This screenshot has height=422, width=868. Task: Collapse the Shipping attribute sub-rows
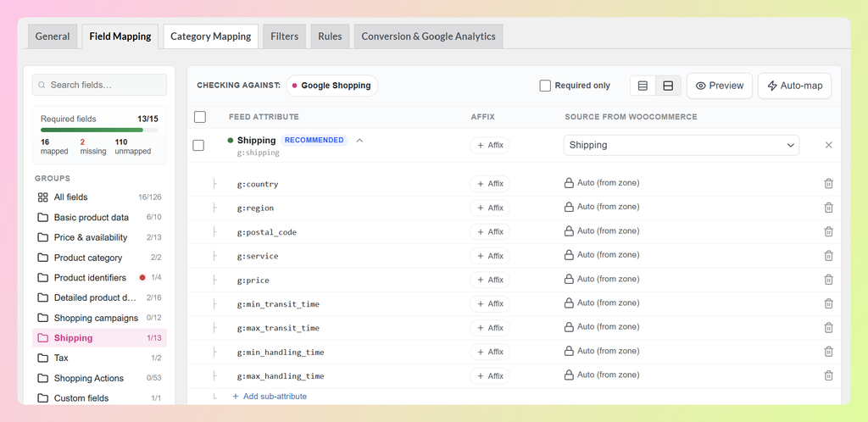click(x=359, y=141)
